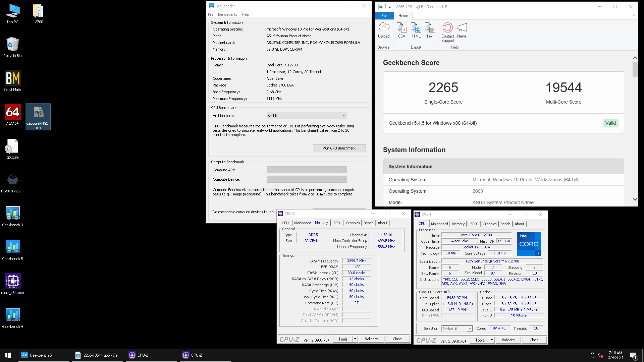Viewport: 644px width, 362px height.
Task: Open File menu in Geekbench 5
Action: pyautogui.click(x=211, y=14)
